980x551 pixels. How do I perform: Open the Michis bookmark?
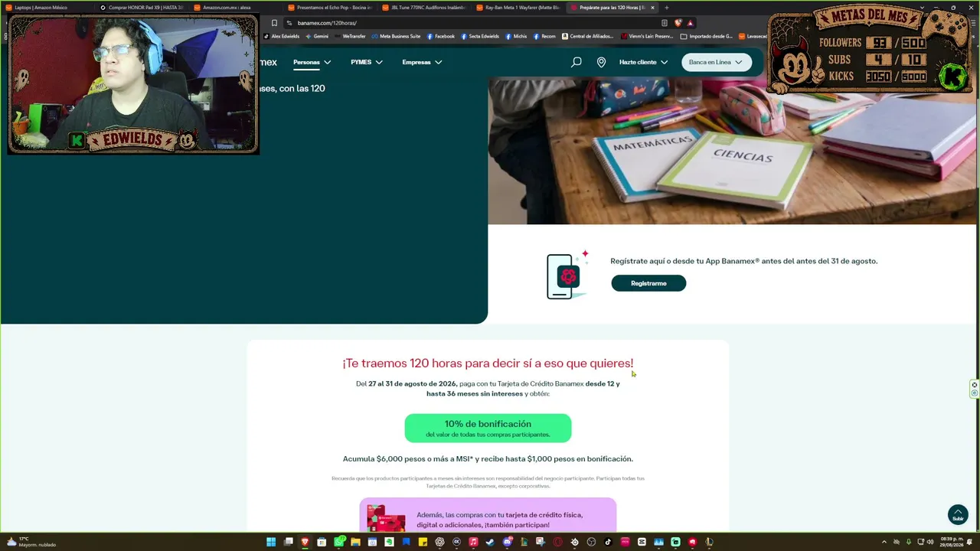coord(516,36)
